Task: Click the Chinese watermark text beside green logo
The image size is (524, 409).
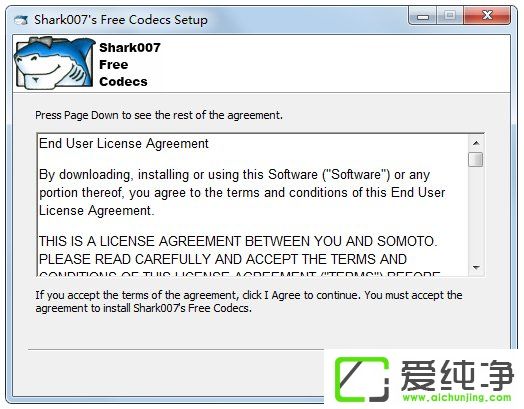Action: [x=457, y=376]
